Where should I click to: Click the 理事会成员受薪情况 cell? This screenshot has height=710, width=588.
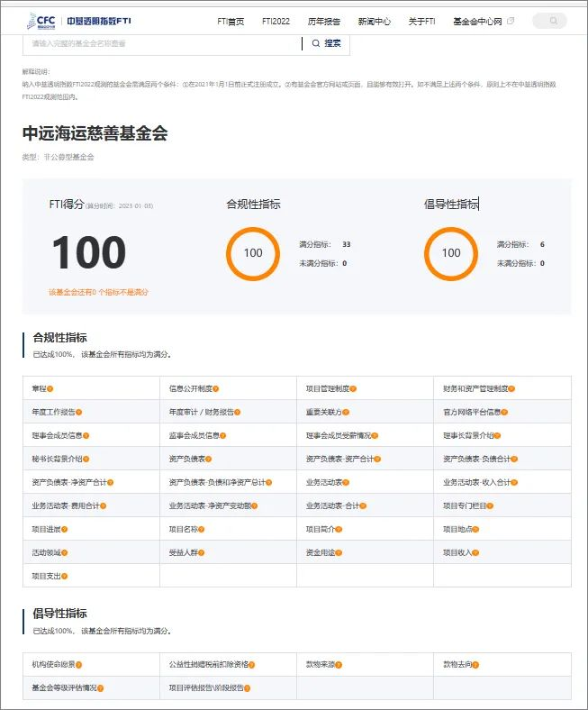click(x=365, y=435)
